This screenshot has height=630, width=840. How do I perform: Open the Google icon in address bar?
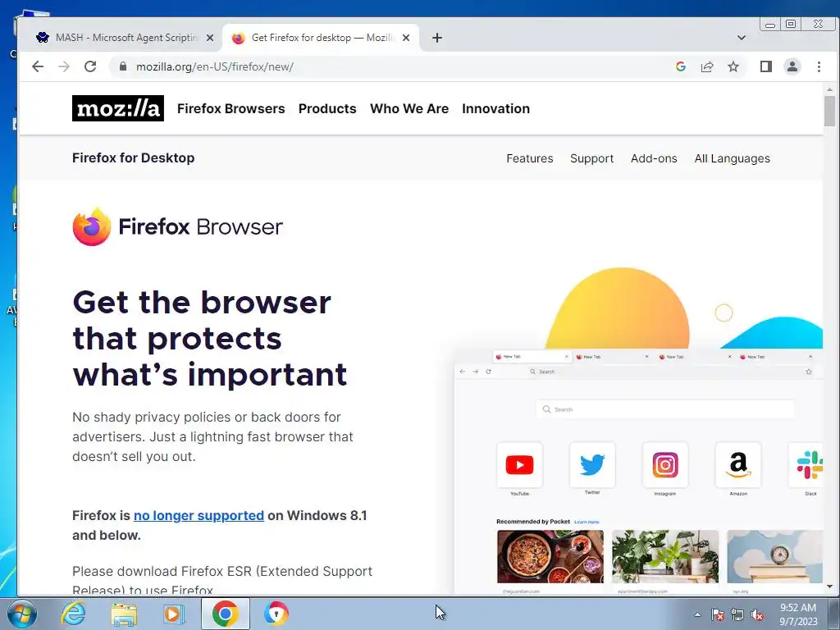pos(681,66)
